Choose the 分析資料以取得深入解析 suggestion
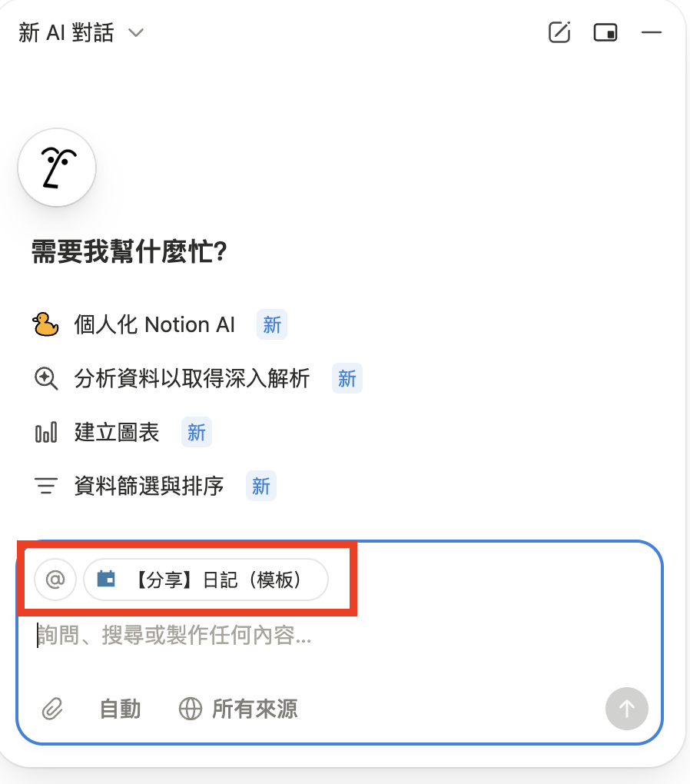Screen dimensions: 690x784 [x=192, y=378]
